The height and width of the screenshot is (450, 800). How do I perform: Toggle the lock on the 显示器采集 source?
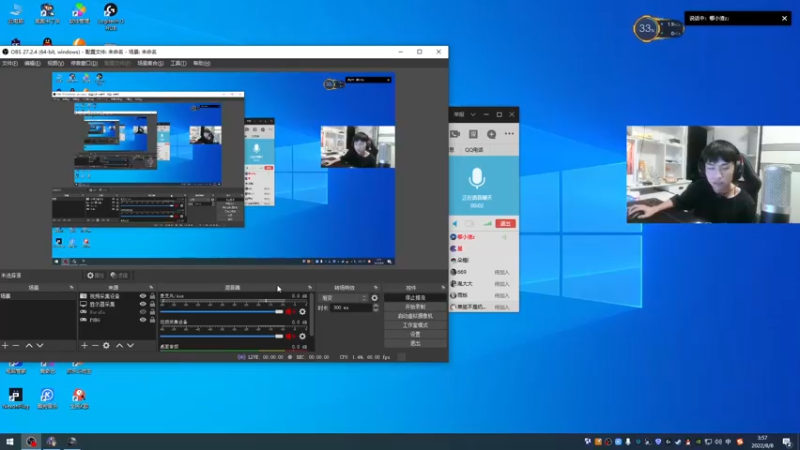tap(152, 304)
